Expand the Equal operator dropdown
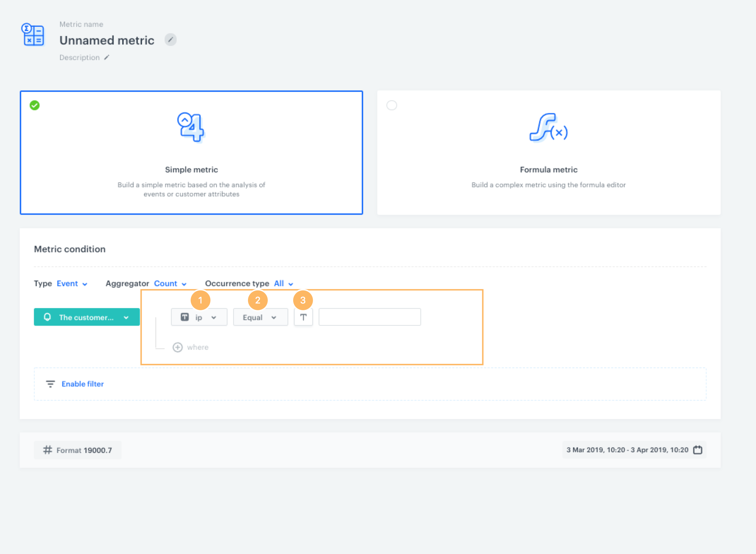The height and width of the screenshot is (554, 756). coord(260,317)
